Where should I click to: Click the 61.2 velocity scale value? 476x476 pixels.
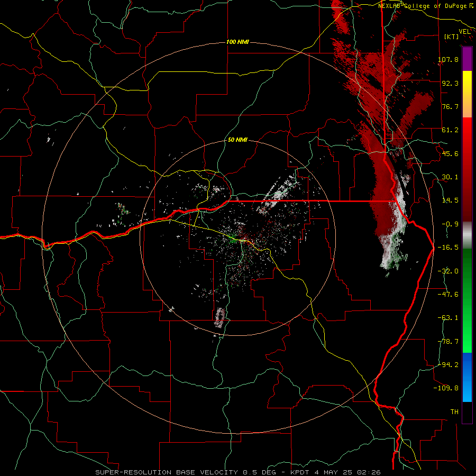450,130
